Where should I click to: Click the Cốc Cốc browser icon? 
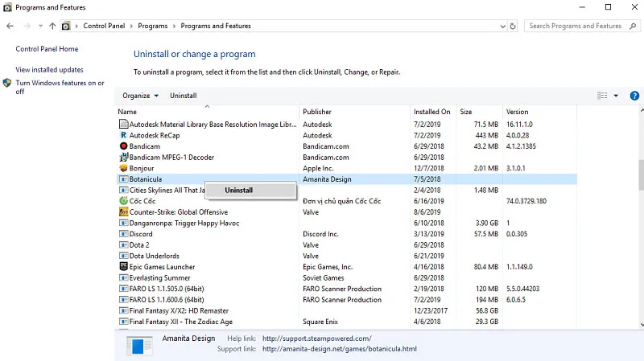point(123,201)
